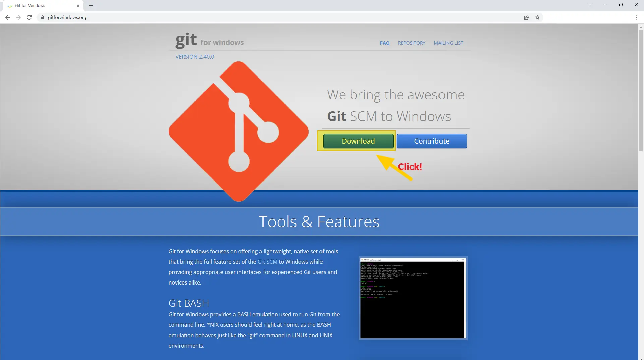Screen dimensions: 644x360
Task: Open the Chrome three-dot menu
Action: pyautogui.click(x=637, y=17)
